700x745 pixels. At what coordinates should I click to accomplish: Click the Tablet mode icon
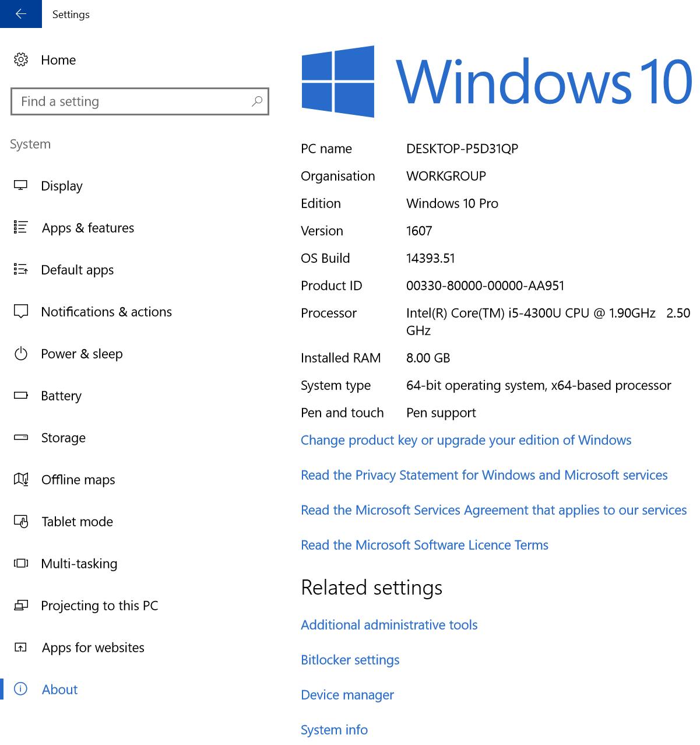[21, 521]
